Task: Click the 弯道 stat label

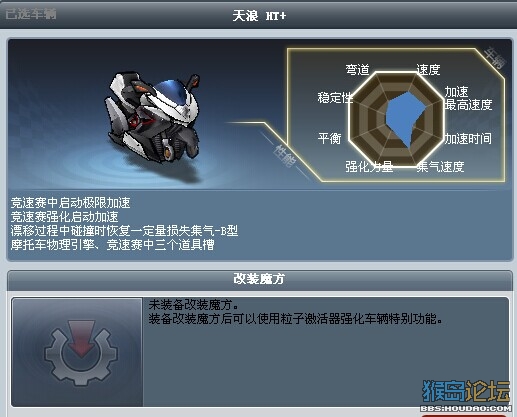Action: [x=357, y=70]
